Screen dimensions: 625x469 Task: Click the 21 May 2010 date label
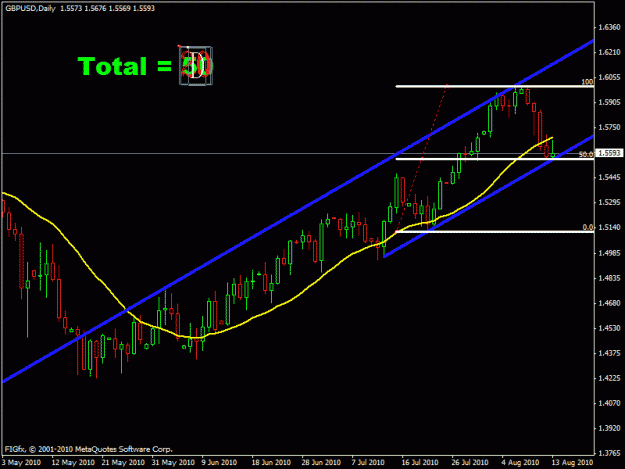point(123,463)
